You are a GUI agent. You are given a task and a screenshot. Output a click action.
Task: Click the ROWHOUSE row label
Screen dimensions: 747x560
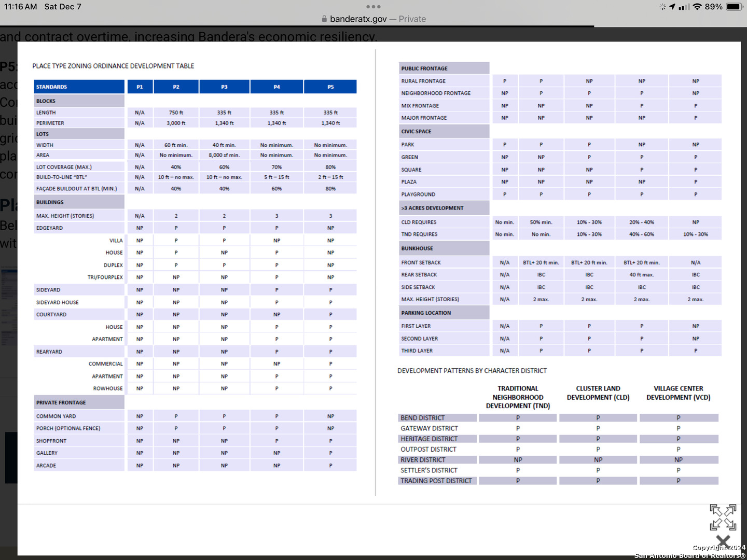coord(108,388)
